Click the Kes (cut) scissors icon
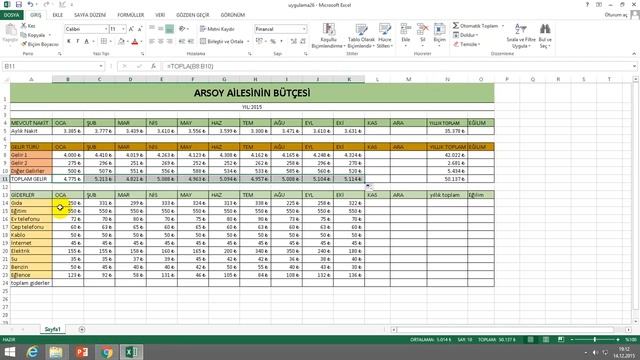This screenshot has height=360, width=640. pyautogui.click(x=24, y=26)
